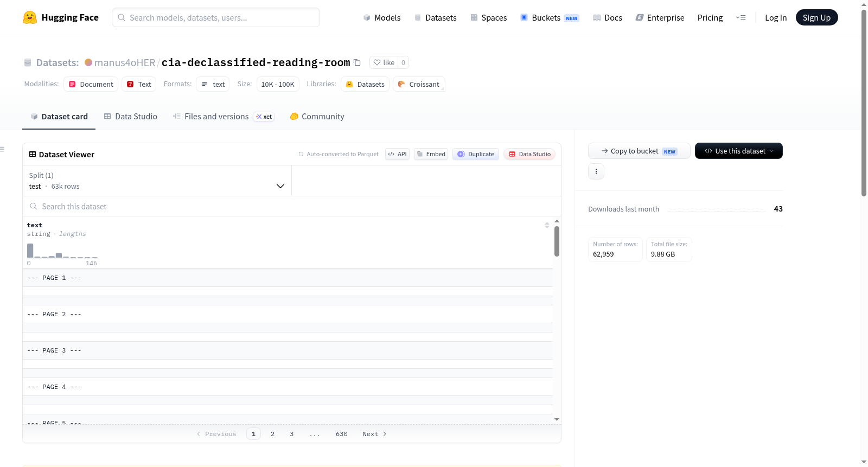Click the Document modality tag
868x467 pixels.
[91, 84]
